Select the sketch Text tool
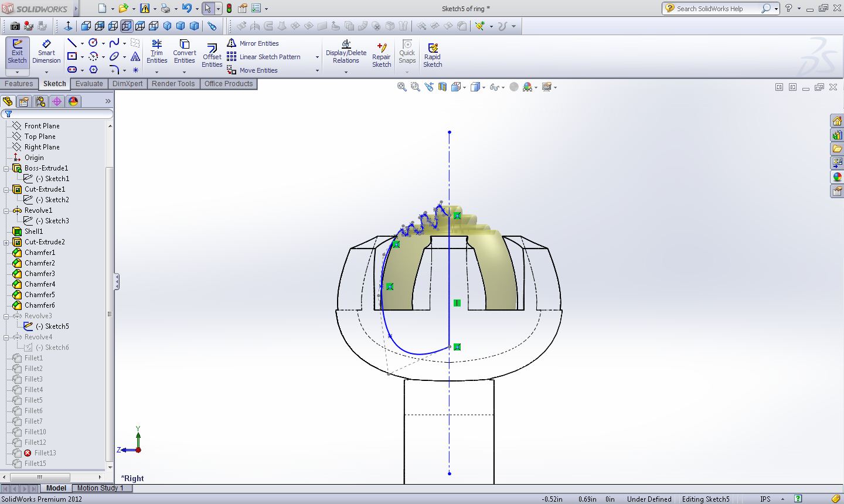 click(x=135, y=56)
